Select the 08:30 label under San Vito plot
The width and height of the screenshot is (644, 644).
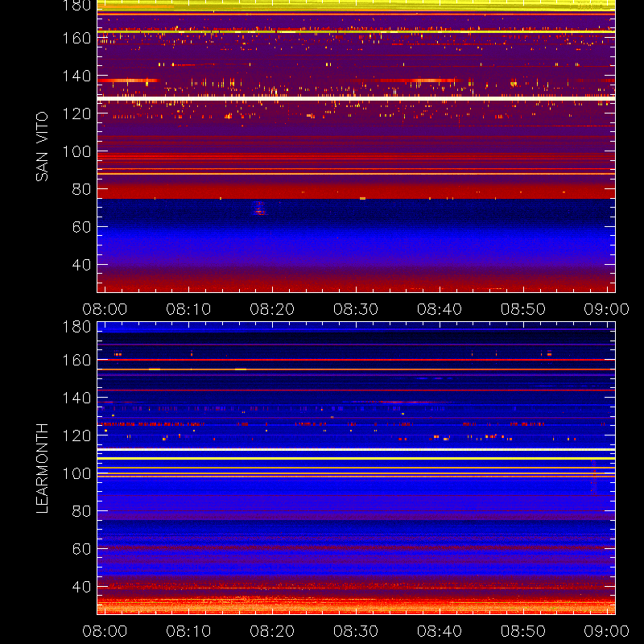coord(356,309)
